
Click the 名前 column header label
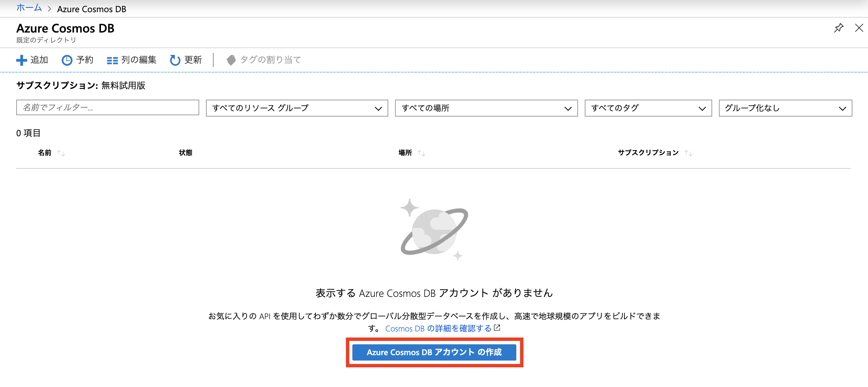coord(45,152)
